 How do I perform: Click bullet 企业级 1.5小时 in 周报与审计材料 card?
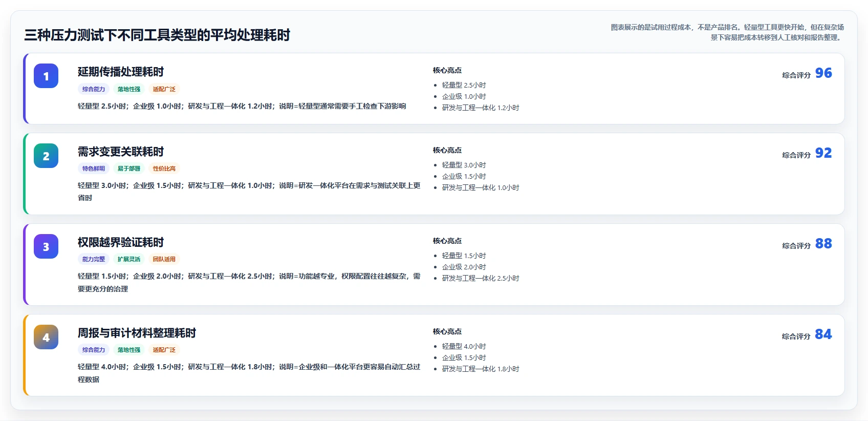464,357
